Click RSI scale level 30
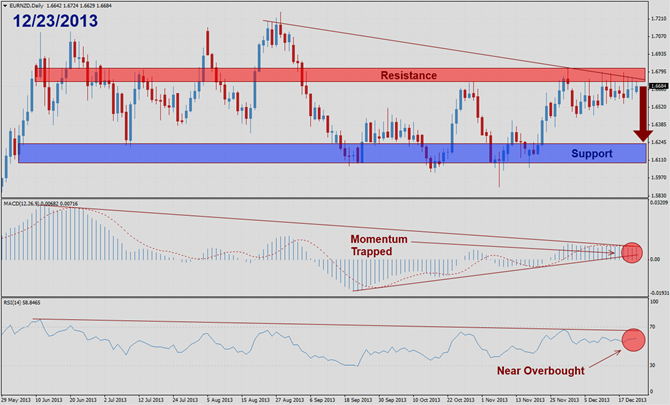Image resolution: width=670 pixels, height=405 pixels. [652, 365]
